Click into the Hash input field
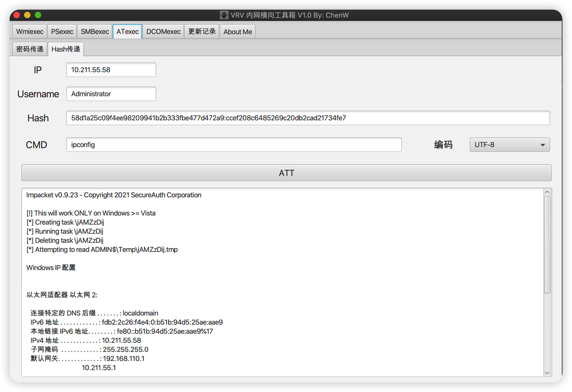The width and height of the screenshot is (572, 392). pyautogui.click(x=308, y=118)
